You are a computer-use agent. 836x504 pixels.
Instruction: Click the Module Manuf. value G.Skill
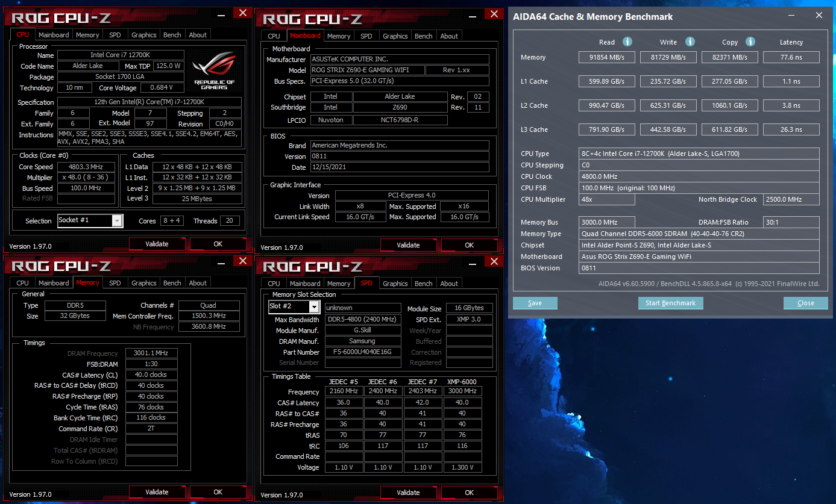363,331
